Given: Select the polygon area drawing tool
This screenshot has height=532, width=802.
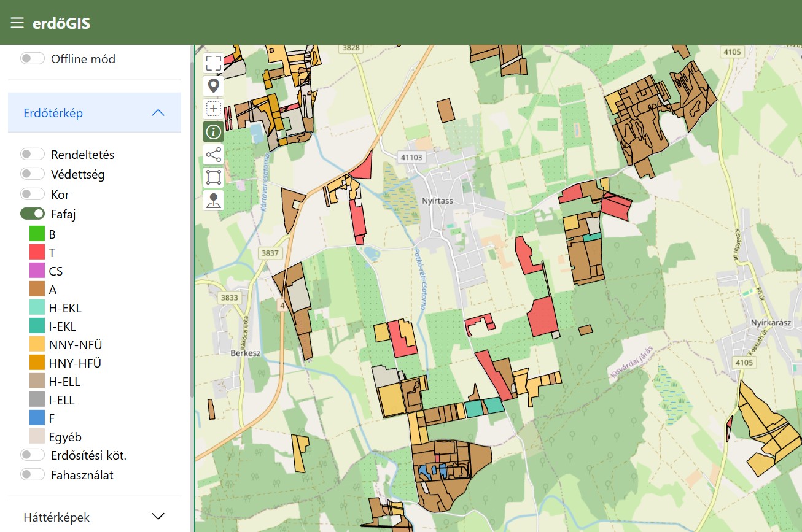Looking at the screenshot, I should pos(213,177).
